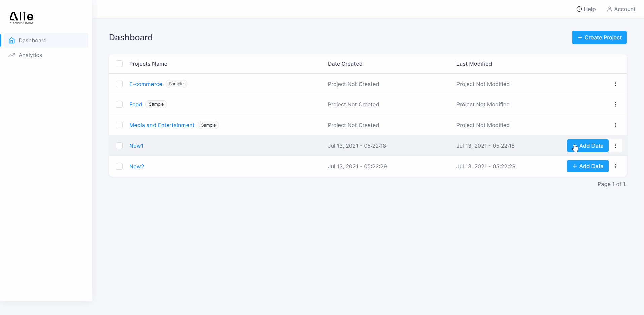Open three-dot options for New2 project

pyautogui.click(x=615, y=166)
